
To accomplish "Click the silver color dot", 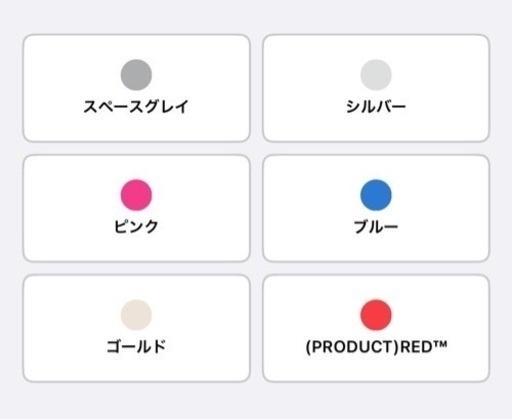I will click(376, 75).
